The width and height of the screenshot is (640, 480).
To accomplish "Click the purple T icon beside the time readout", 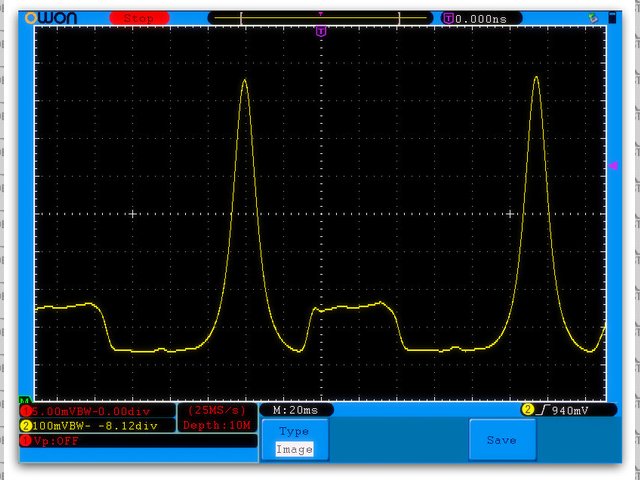I will 447,18.
